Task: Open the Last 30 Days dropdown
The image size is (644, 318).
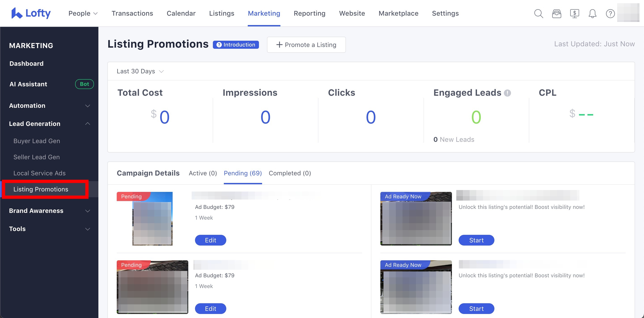Action: click(x=140, y=71)
